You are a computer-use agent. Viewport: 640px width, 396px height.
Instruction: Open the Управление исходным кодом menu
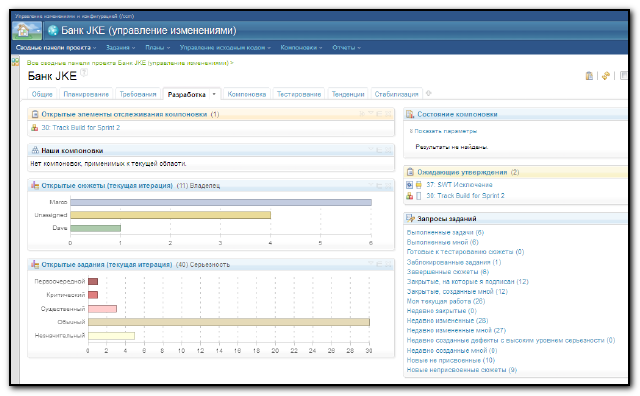point(225,48)
